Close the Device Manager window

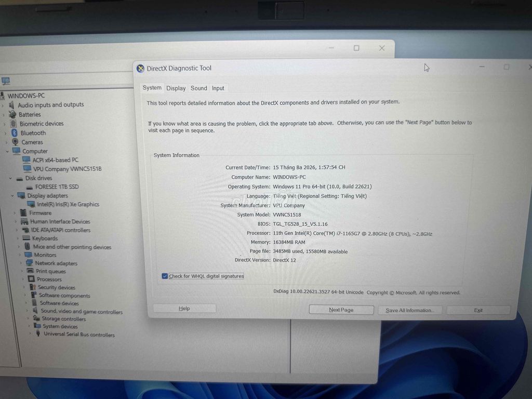(x=382, y=48)
